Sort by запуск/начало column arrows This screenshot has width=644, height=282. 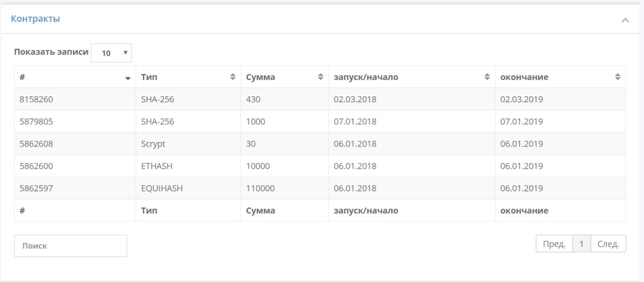[487, 77]
